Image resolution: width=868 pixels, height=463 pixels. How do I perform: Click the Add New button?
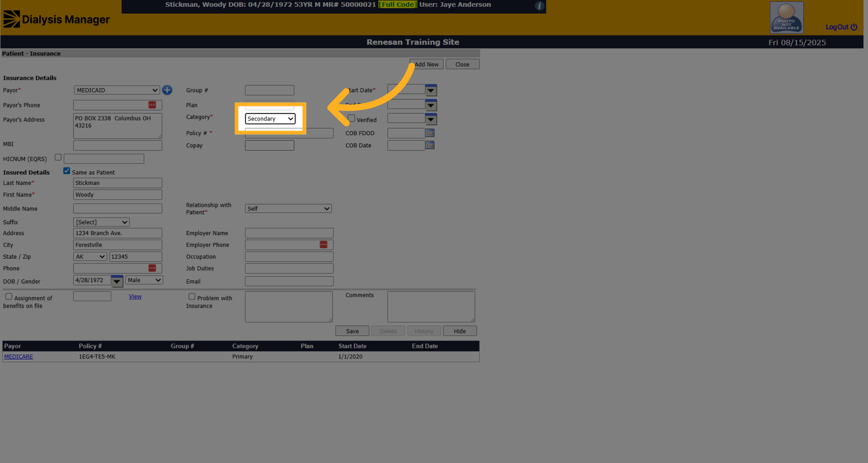click(426, 64)
